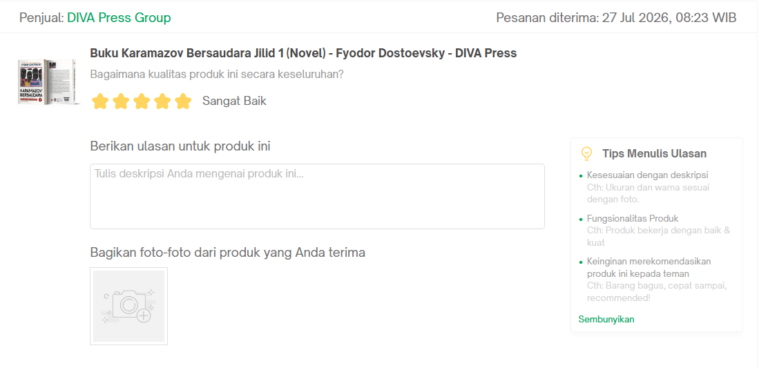
Task: Click 'Kesesuaian dengan deskripsi' tip
Action: (x=648, y=175)
